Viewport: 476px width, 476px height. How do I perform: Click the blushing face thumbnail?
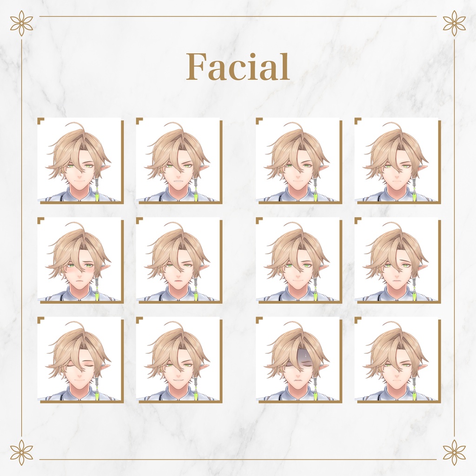[80, 260]
